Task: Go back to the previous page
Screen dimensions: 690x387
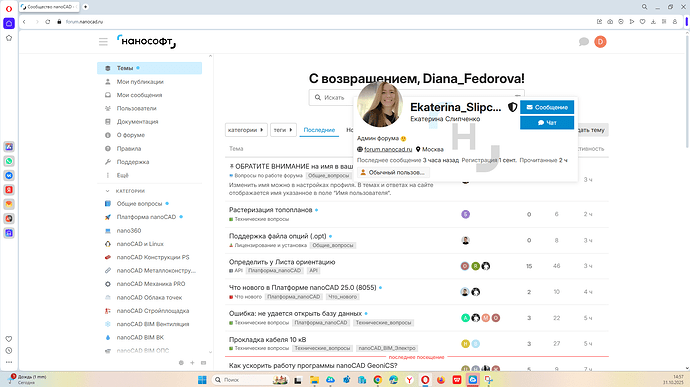Action: pos(25,22)
